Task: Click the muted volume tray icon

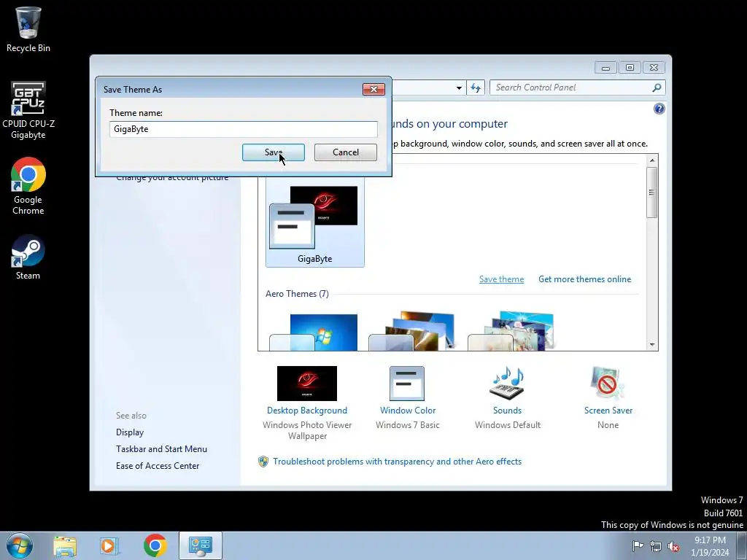Action: coord(673,546)
